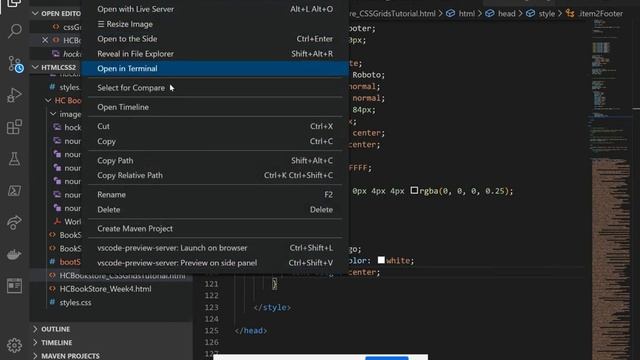Choose Open in Terminal
The image size is (640, 360).
coord(215,69)
